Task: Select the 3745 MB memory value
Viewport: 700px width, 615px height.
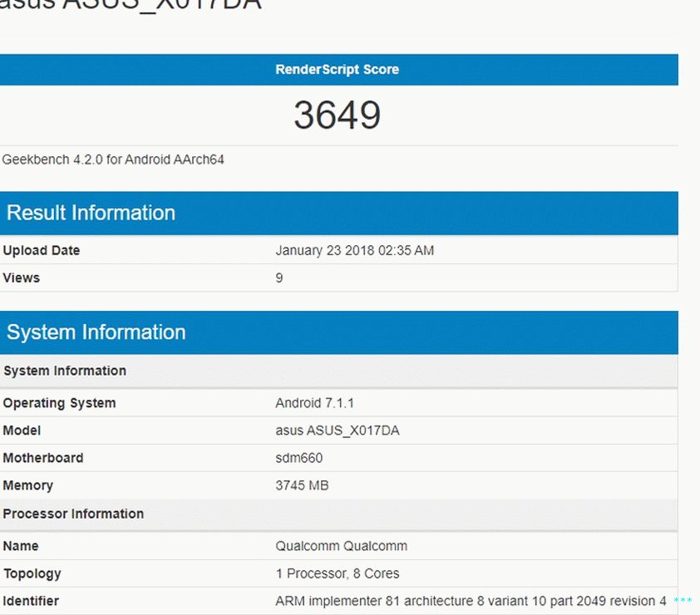Action: 303,485
